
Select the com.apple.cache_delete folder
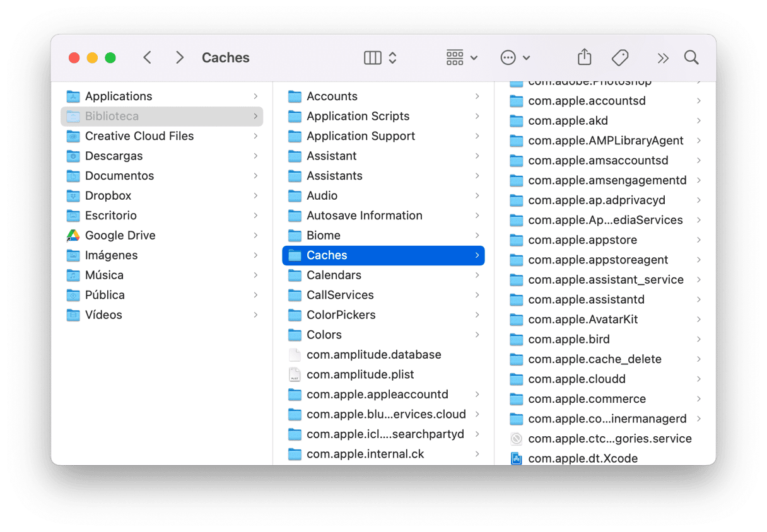[606, 359]
